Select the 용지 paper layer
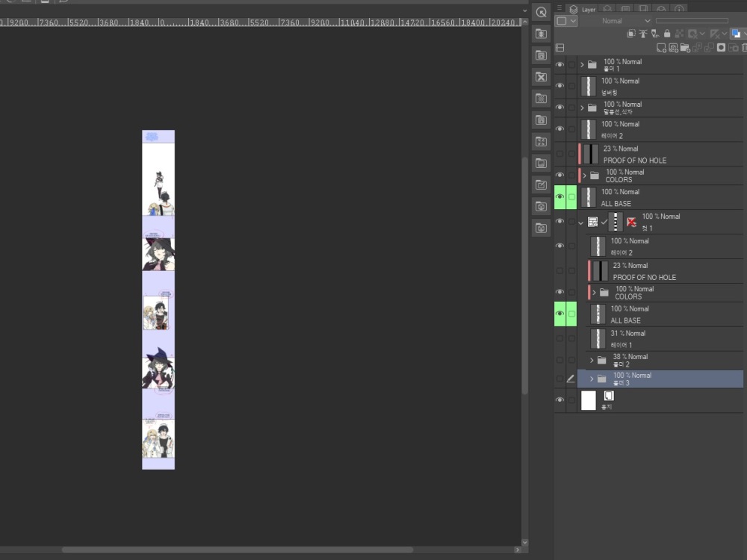Viewport: 747px width, 560px height. pos(660,400)
